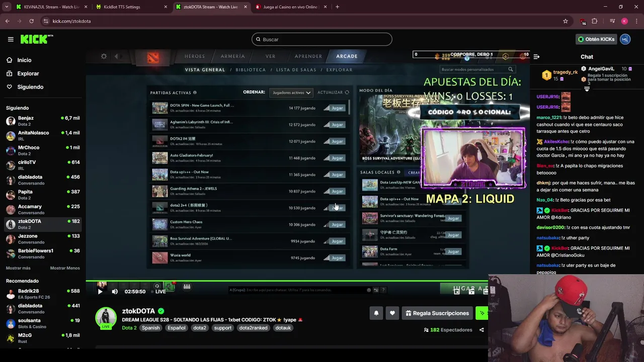Follow channel with the heart icon

pos(392,313)
